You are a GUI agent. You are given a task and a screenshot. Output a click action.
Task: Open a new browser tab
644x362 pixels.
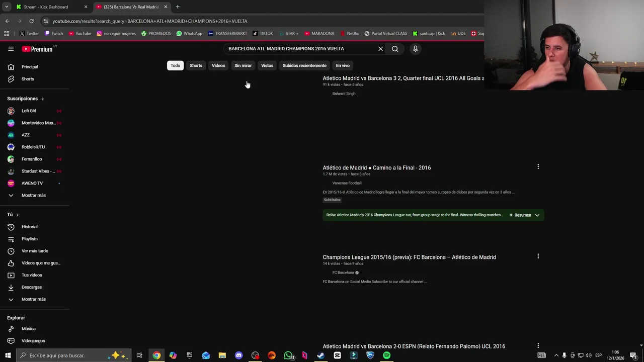pyautogui.click(x=178, y=7)
